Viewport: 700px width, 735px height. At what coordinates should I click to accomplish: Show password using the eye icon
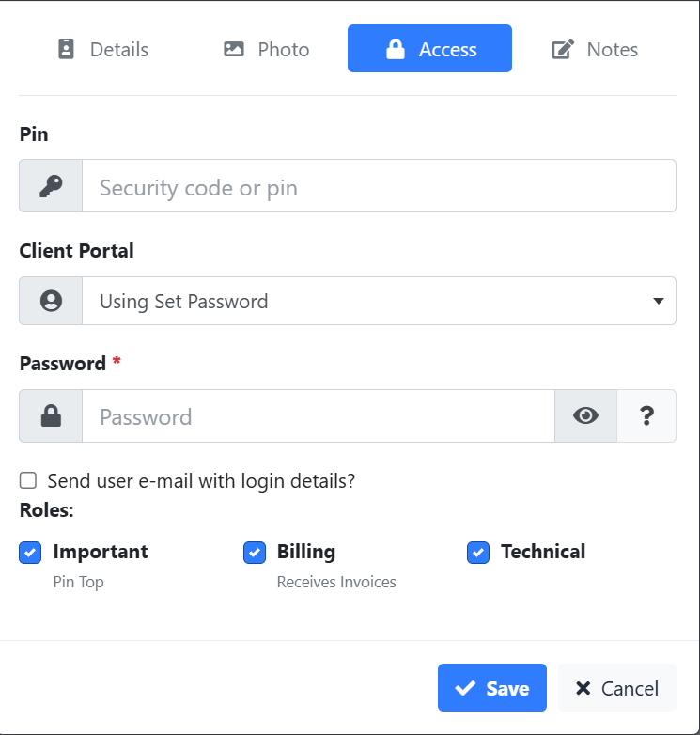coord(586,416)
